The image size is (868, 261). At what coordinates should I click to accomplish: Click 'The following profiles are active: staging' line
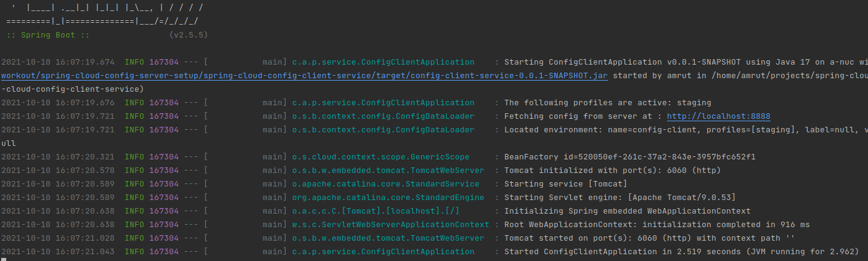608,103
